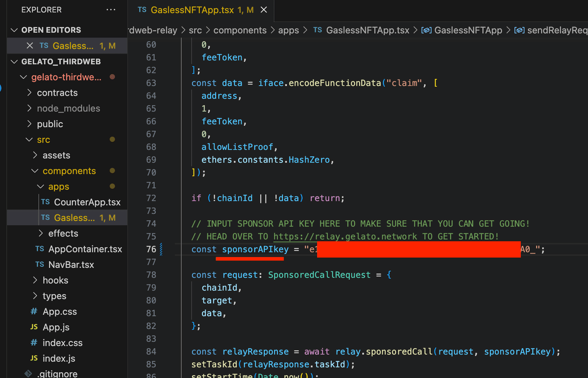
Task: Expand the types folder
Action: (x=35, y=296)
